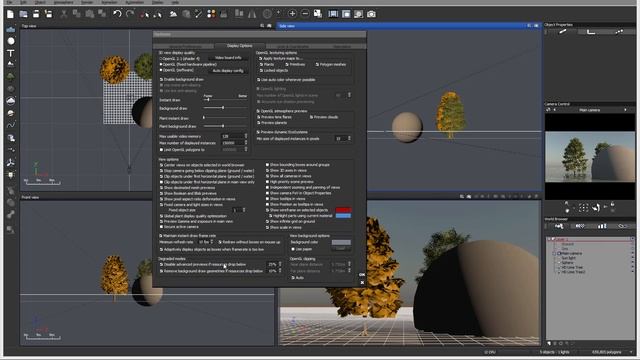Toggle Show infinite grid on ground checkbox

pyautogui.click(x=267, y=222)
